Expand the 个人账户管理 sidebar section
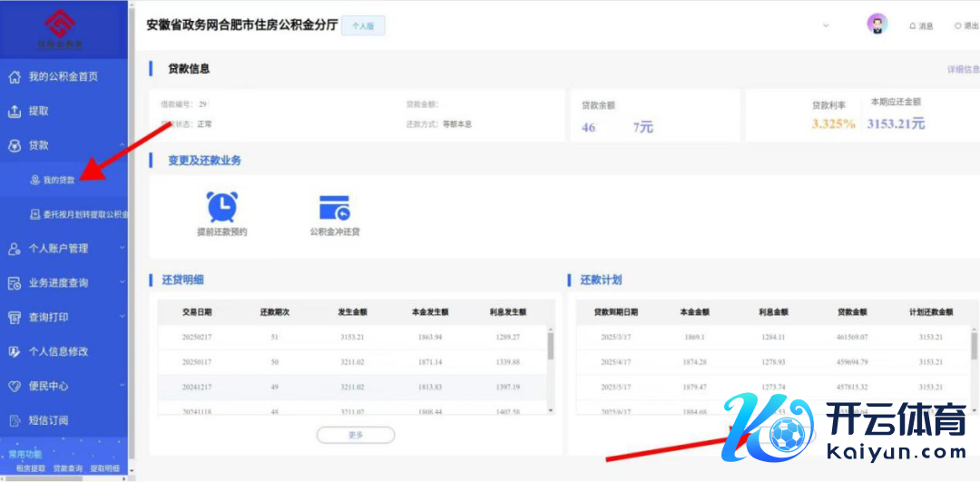The image size is (980, 482). (122, 248)
